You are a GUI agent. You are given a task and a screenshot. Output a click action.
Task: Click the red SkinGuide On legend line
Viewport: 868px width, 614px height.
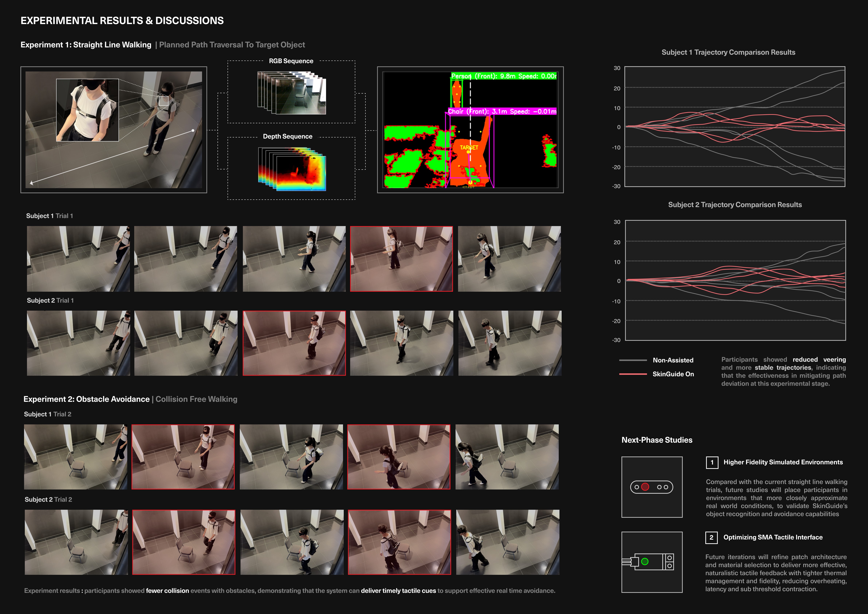pyautogui.click(x=633, y=374)
